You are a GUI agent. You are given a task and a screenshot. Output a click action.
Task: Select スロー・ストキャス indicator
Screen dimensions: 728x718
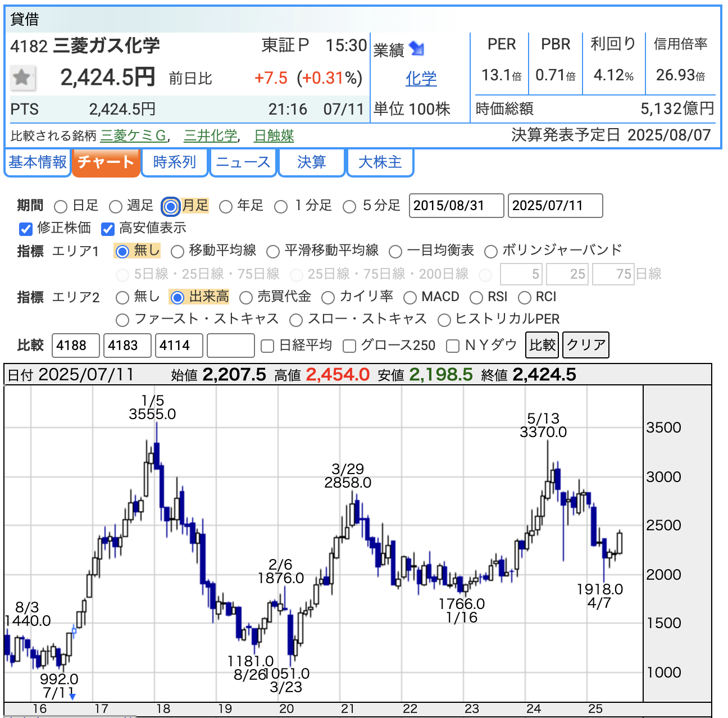point(296,320)
